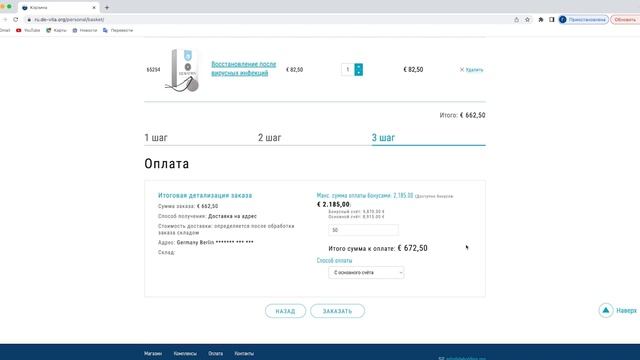The width and height of the screenshot is (640, 360).
Task: Click the Доставка на адрес text
Action: point(232,216)
